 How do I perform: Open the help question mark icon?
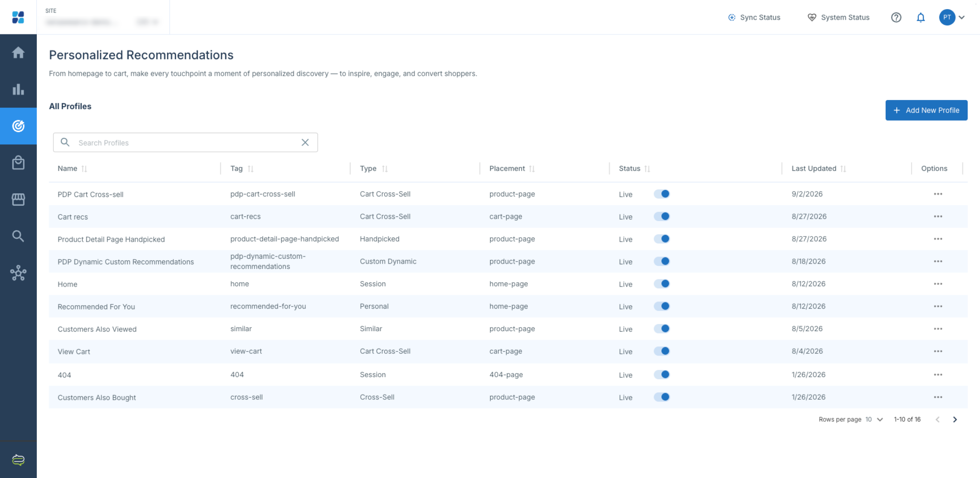896,18
